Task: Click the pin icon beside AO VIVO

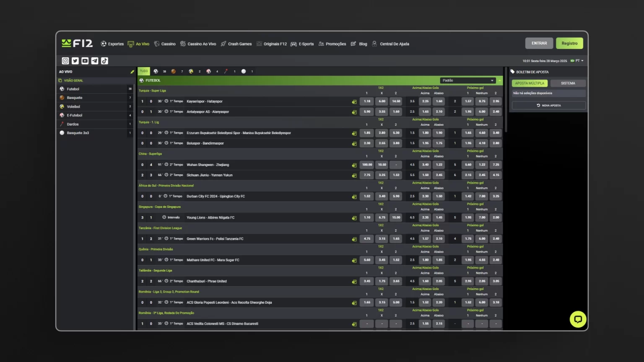Action: point(132,72)
